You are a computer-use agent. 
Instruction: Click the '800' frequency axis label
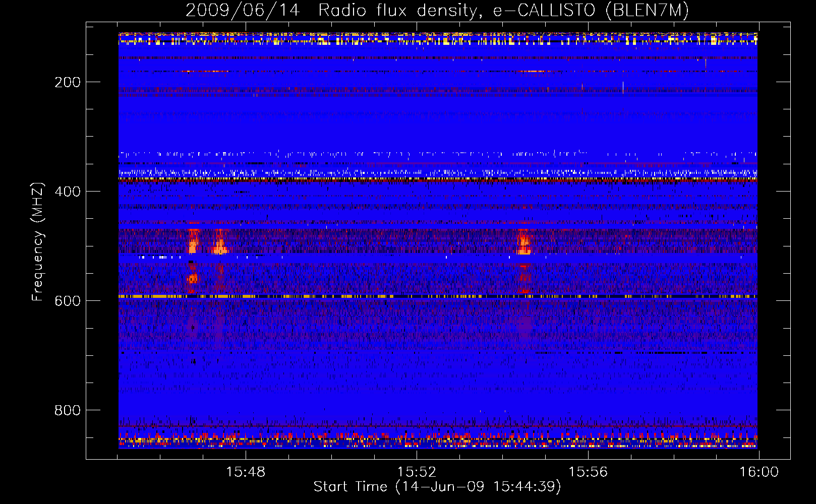coord(68,410)
